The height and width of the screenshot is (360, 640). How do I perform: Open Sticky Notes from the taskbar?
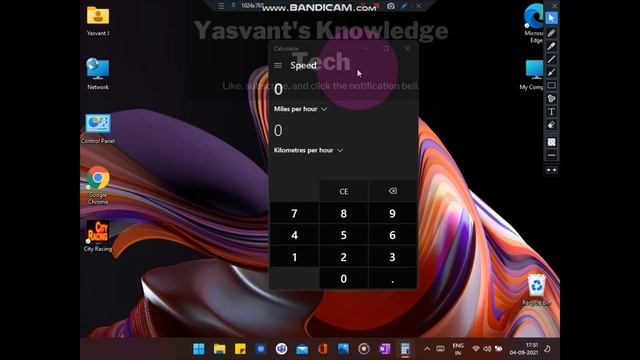(240, 349)
